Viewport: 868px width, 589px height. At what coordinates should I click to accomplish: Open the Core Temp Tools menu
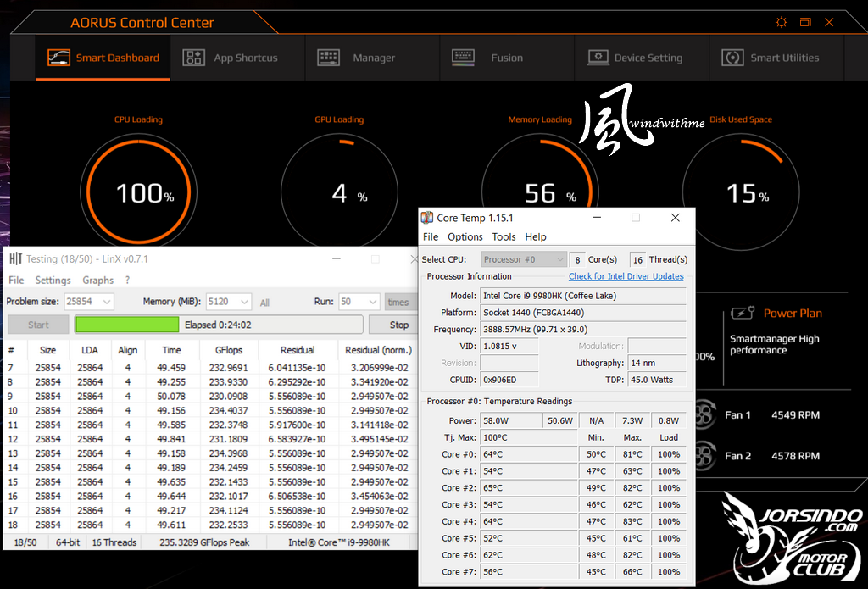504,237
